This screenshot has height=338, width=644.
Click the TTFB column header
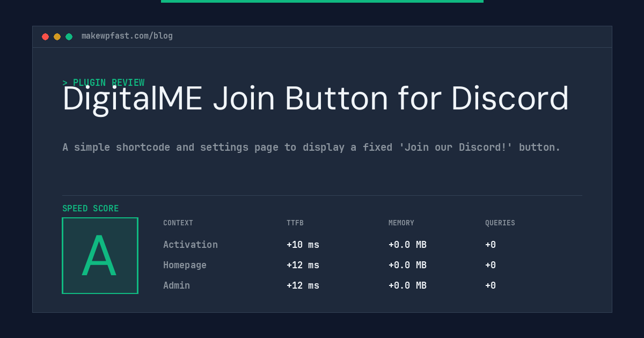point(295,223)
